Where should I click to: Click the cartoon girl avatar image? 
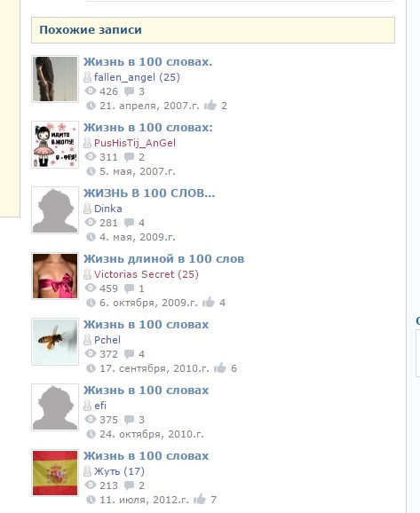55,145
